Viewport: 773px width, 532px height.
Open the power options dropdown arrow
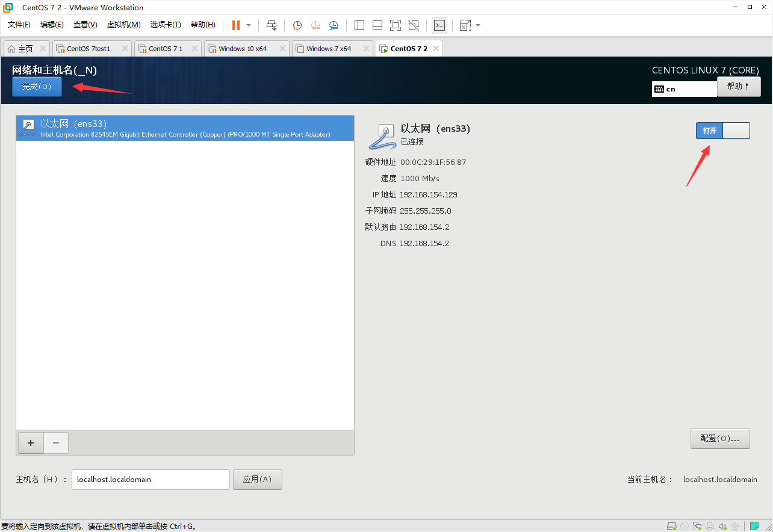point(249,25)
